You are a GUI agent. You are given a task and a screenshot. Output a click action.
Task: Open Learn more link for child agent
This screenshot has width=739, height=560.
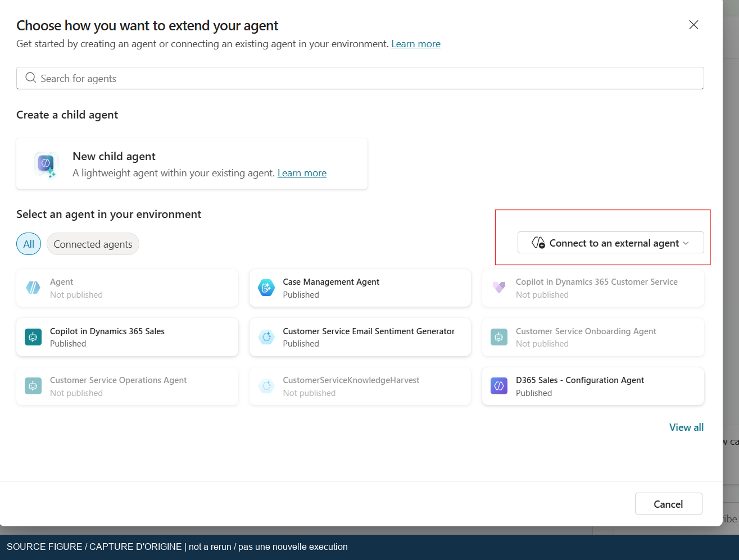302,173
